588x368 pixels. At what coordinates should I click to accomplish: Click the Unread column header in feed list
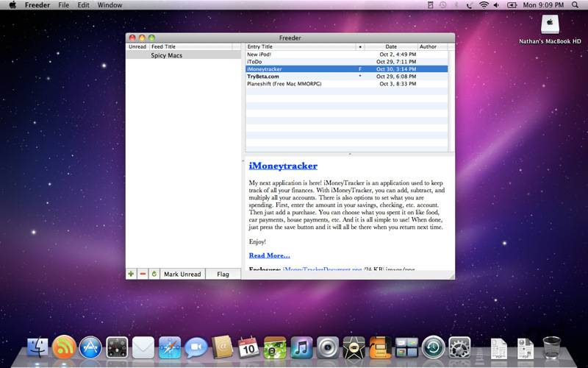coord(137,46)
